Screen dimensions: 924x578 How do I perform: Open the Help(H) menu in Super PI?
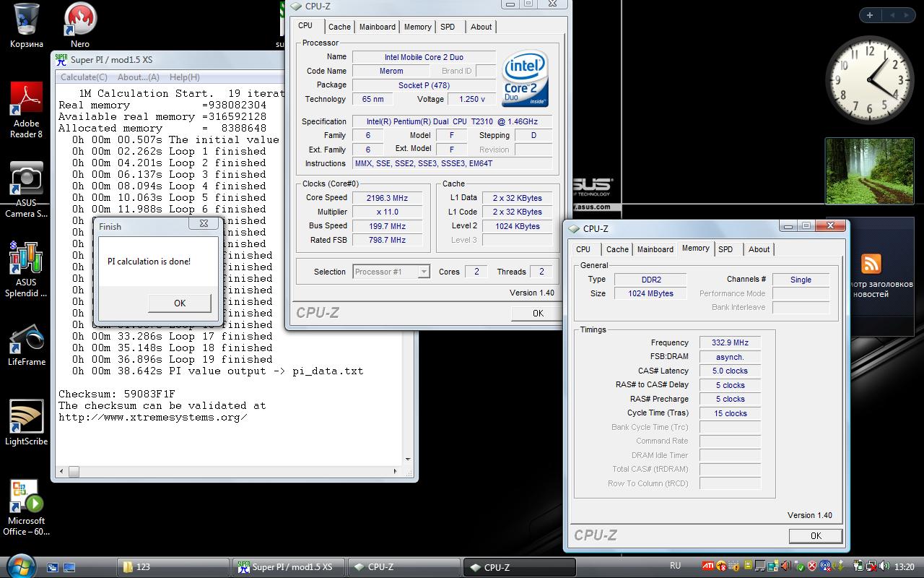coord(185,77)
